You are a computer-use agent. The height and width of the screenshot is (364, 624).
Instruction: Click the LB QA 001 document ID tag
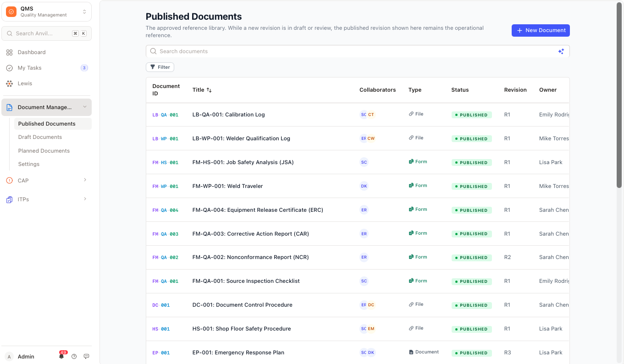(166, 115)
